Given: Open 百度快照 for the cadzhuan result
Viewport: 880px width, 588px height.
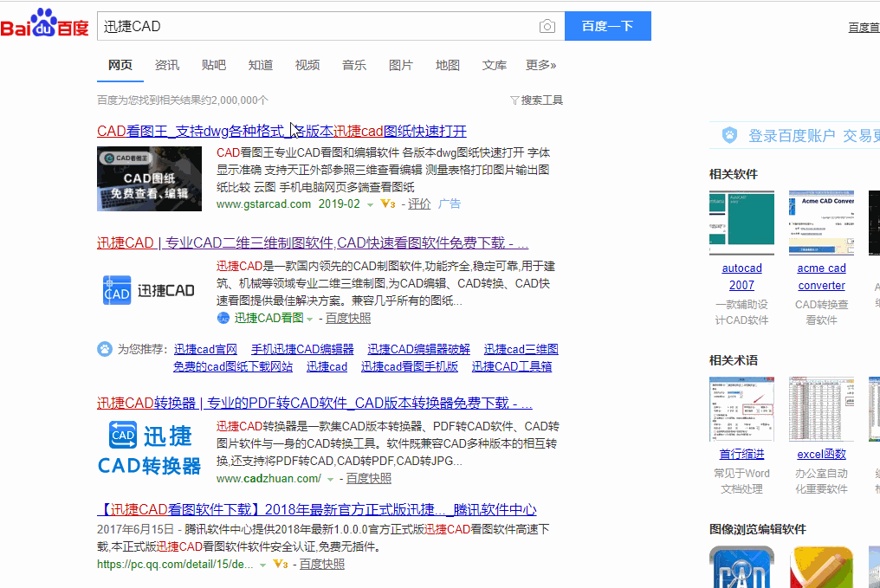Looking at the screenshot, I should (x=369, y=479).
